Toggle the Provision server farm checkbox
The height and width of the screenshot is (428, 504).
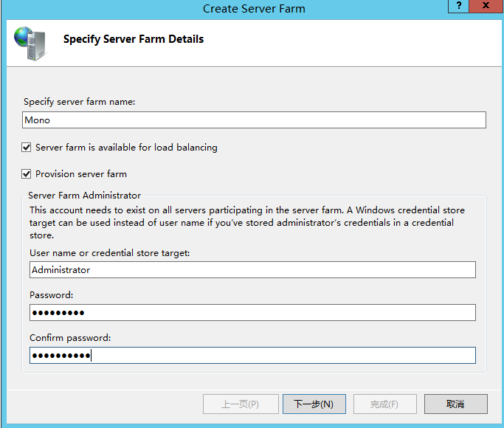tap(27, 174)
